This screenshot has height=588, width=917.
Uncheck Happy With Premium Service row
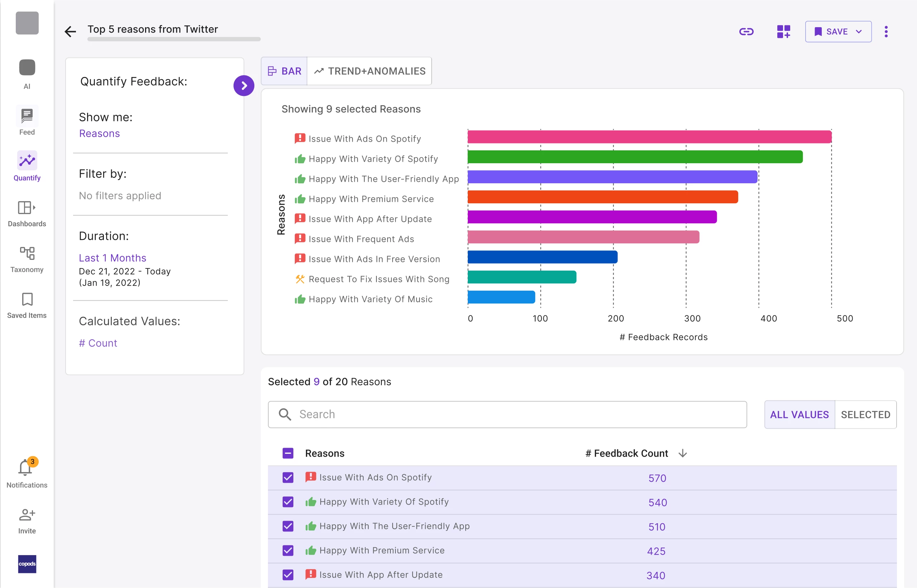click(x=288, y=550)
